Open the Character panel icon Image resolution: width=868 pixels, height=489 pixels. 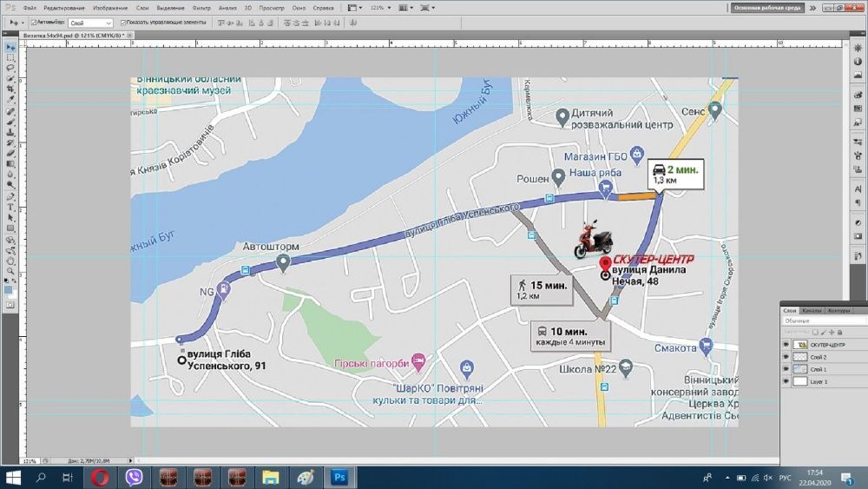coord(858,189)
